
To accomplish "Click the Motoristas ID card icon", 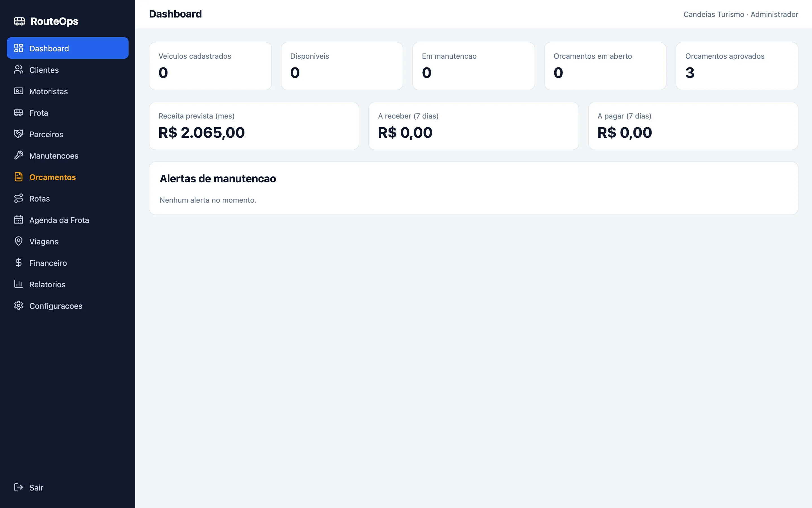I will pos(18,91).
